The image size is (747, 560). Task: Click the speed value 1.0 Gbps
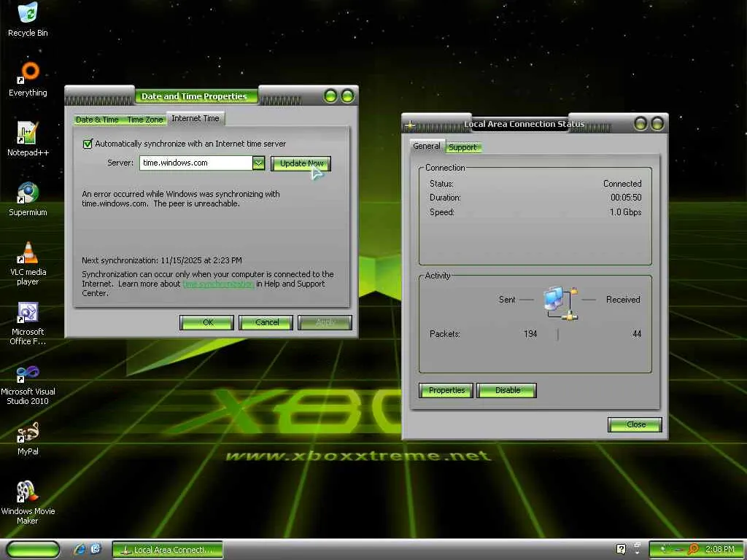[x=625, y=212]
